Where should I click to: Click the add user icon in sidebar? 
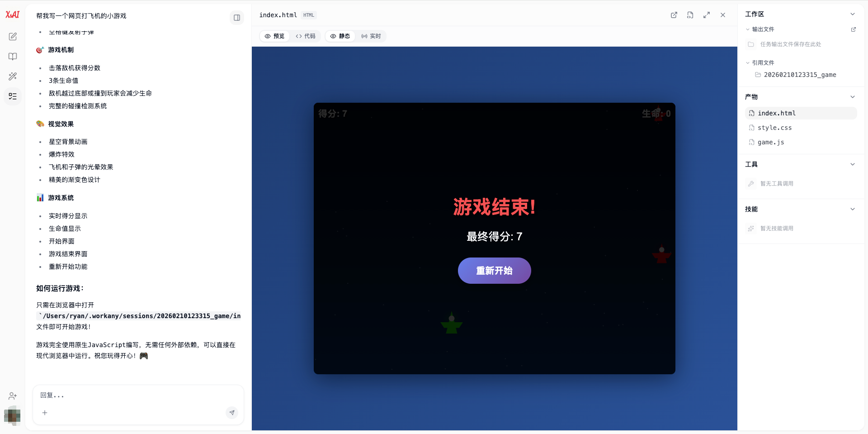click(13, 396)
